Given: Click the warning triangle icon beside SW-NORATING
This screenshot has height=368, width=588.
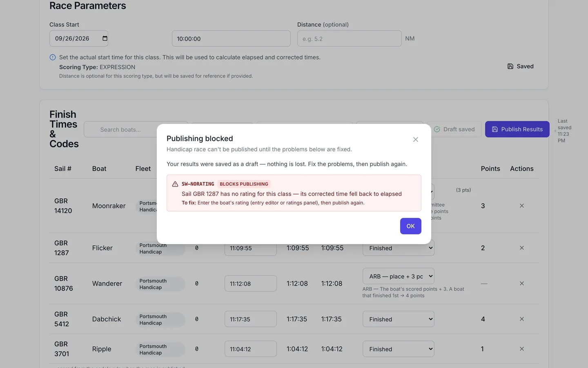Looking at the screenshot, I should point(175,184).
